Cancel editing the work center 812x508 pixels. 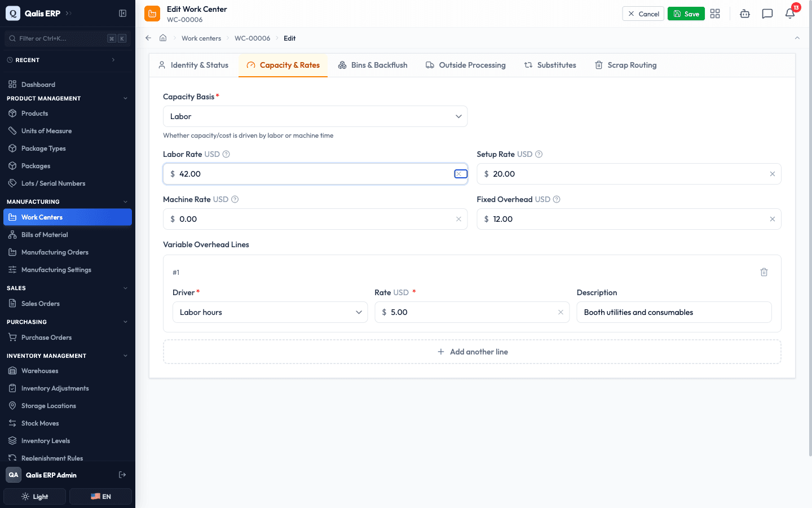(643, 14)
